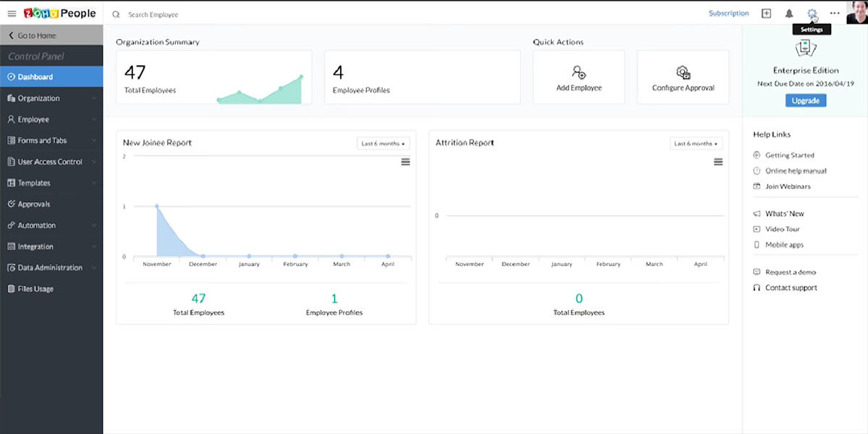Open New Joinee Report chart menu icon
The width and height of the screenshot is (868, 434).
coord(405,162)
